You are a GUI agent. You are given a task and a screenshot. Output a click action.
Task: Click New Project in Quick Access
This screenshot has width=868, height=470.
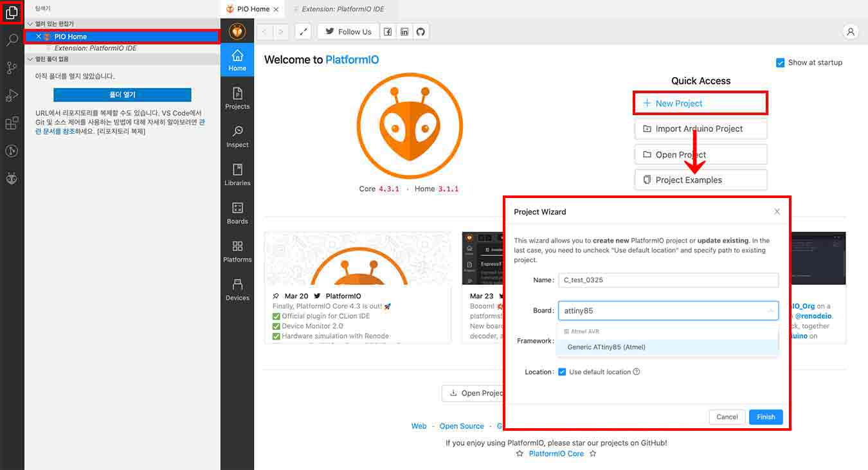(x=701, y=103)
